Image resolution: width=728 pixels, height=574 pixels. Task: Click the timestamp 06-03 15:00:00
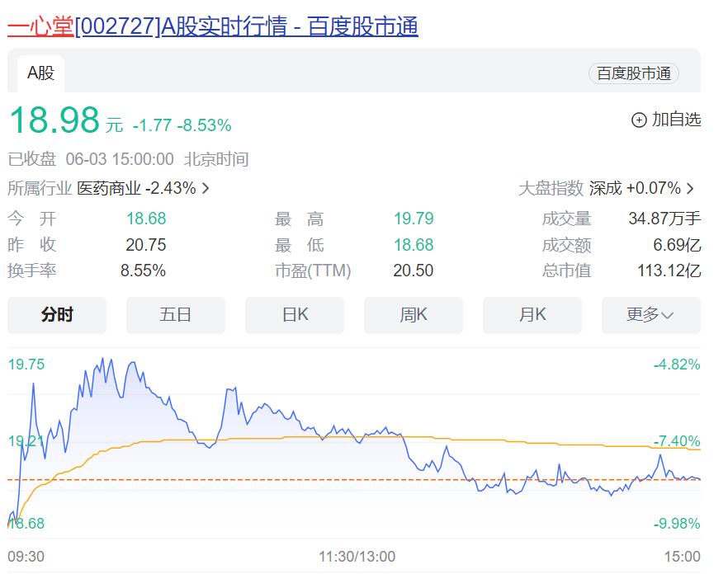(120, 159)
